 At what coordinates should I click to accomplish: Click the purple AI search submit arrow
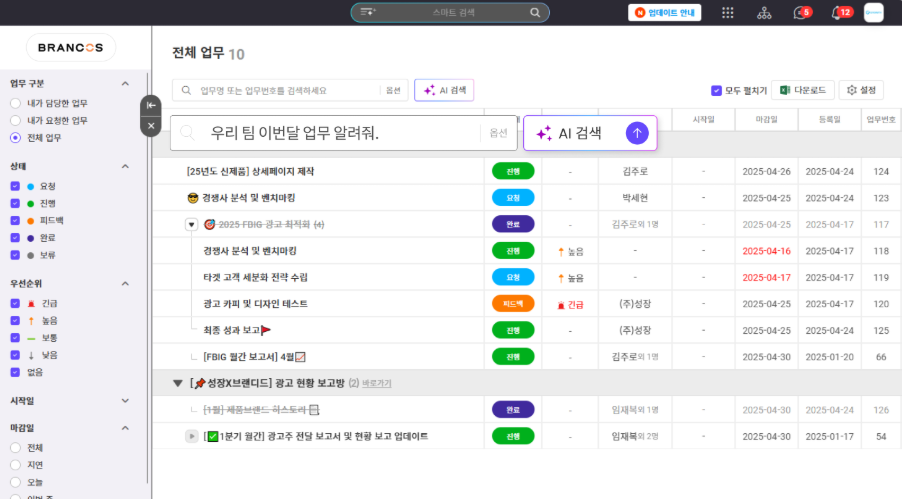point(637,133)
